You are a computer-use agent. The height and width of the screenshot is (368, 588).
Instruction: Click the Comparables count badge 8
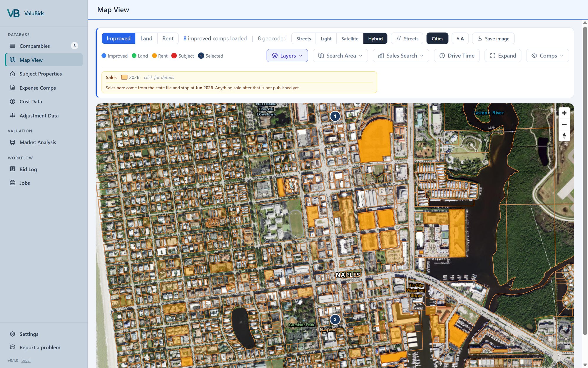(x=74, y=46)
